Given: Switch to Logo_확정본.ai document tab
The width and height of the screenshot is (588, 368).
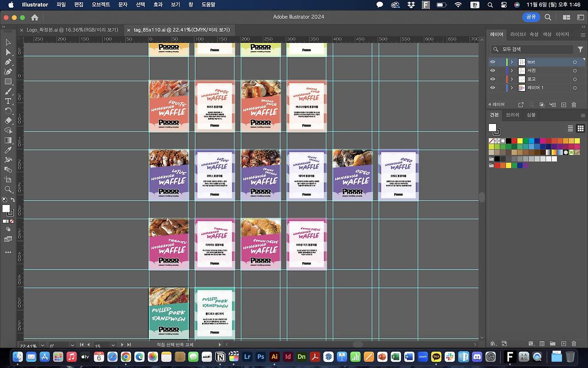Looking at the screenshot, I should click(x=72, y=30).
